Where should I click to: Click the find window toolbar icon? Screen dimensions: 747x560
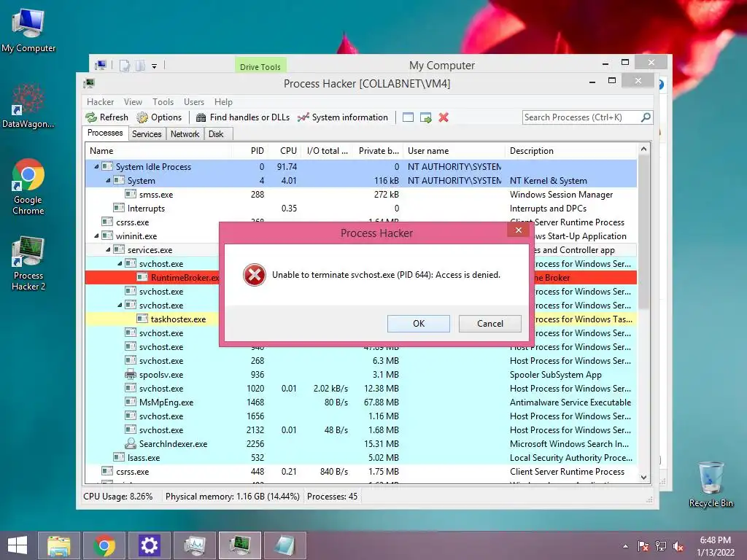[x=408, y=117]
